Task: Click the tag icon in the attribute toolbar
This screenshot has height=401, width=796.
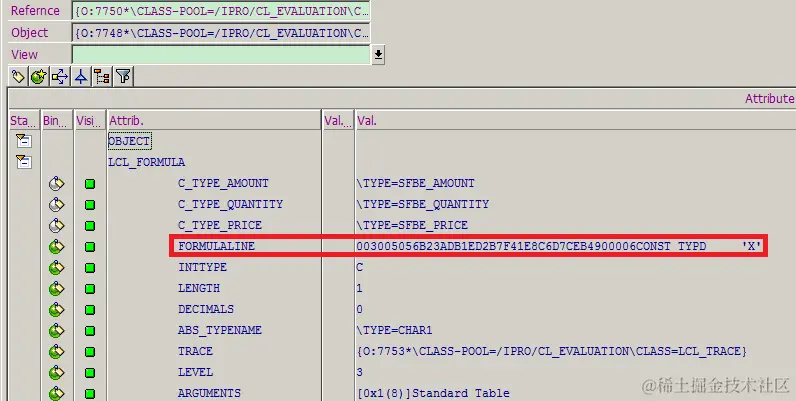Action: click(x=18, y=77)
